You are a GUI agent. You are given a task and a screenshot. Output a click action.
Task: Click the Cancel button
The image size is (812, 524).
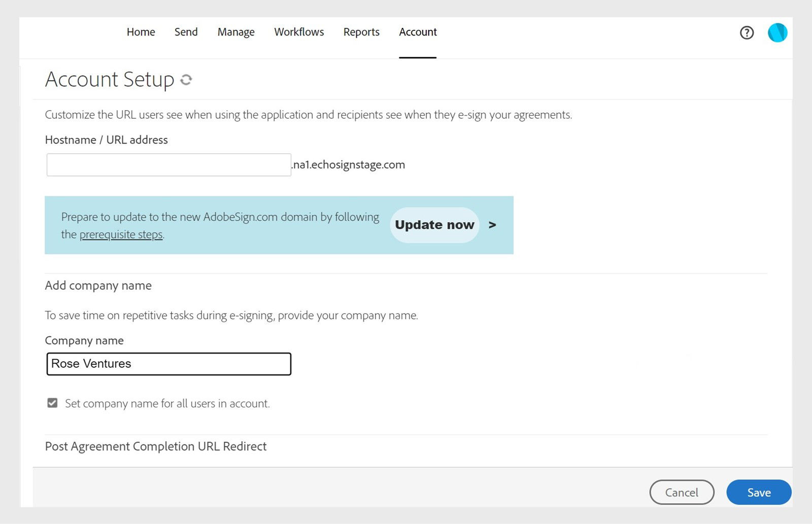(x=682, y=492)
